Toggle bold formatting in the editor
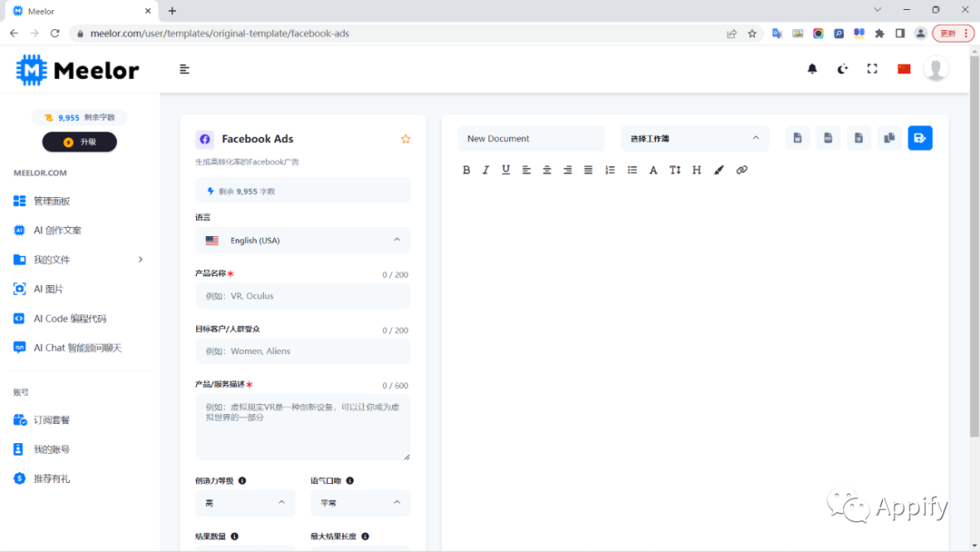Viewport: 980px width, 552px height. click(466, 170)
